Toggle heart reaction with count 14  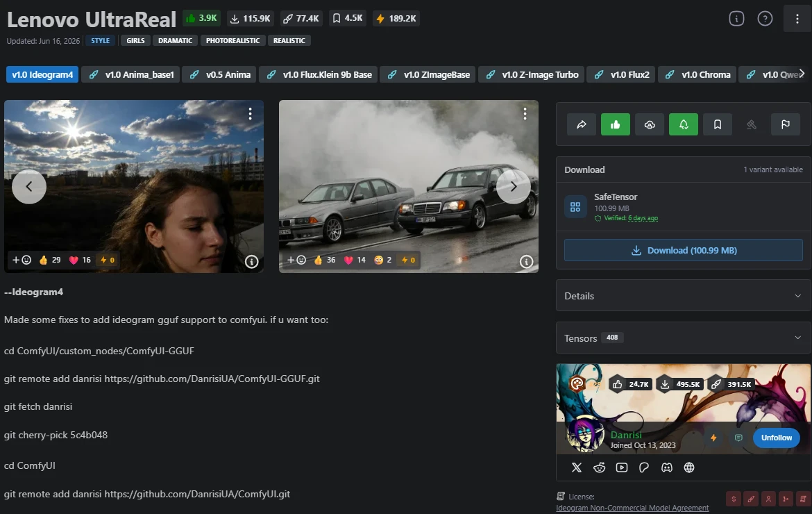[355, 260]
